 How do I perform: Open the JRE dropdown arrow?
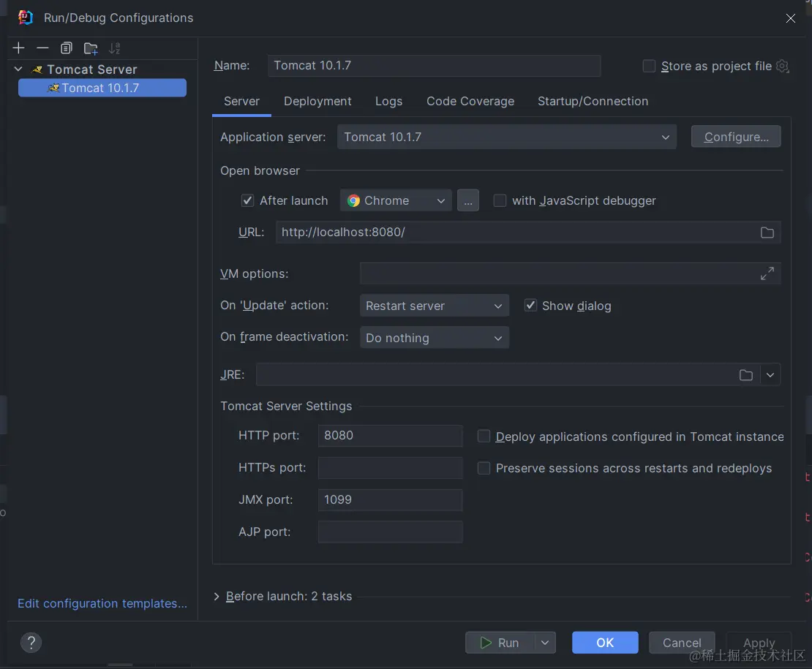(x=770, y=375)
